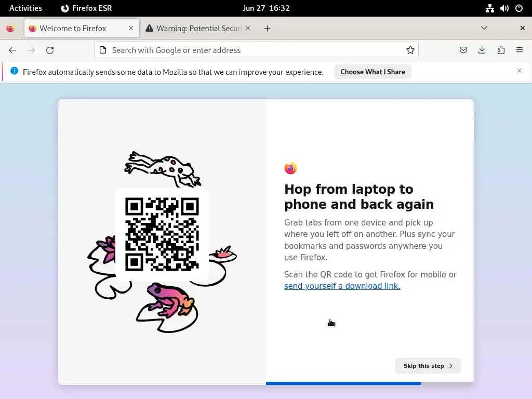This screenshot has width=532, height=399.
Task: Click Skip this step button
Action: 428,366
